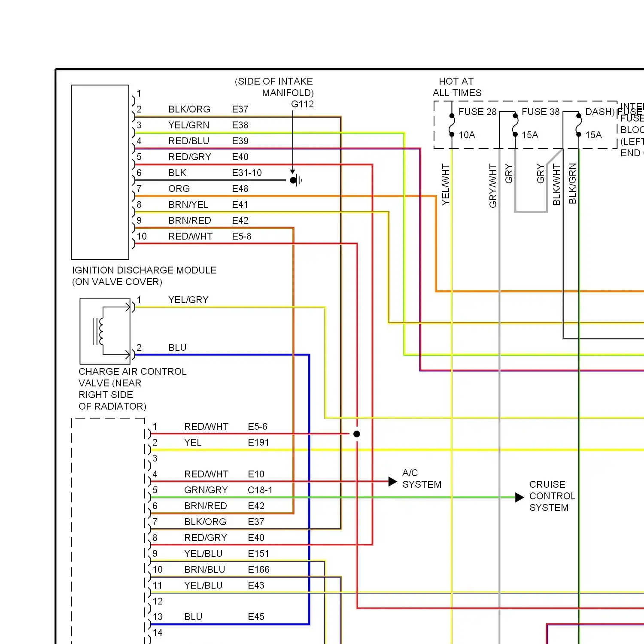The width and height of the screenshot is (644, 644).
Task: Click the arrowhead pointing to CRUISE CONTROL SYSTEM
Action: [x=519, y=498]
